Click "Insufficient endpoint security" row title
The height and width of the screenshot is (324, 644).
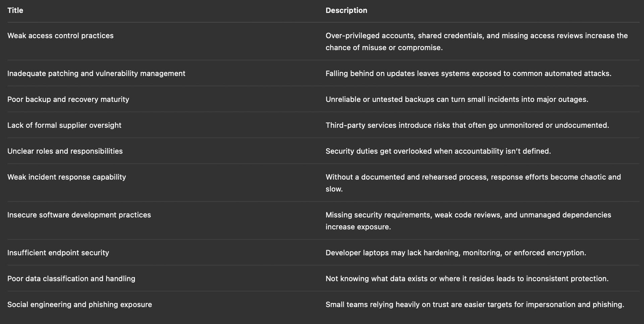click(x=58, y=253)
